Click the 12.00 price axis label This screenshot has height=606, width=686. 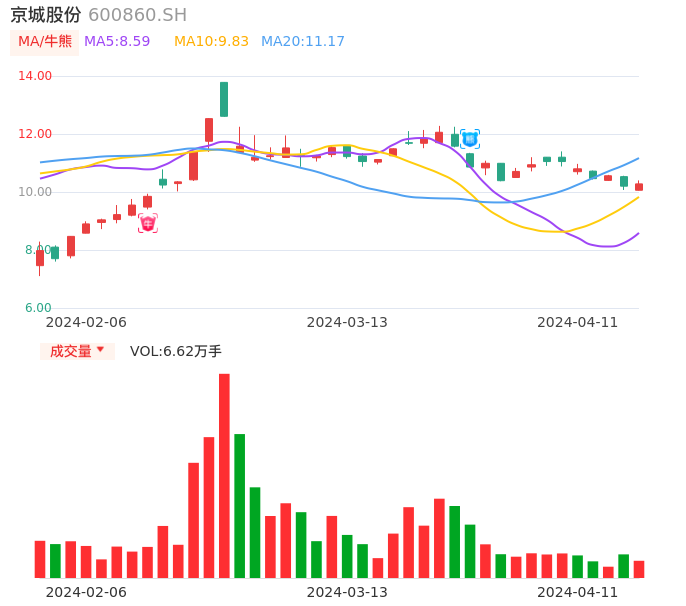[x=35, y=134]
